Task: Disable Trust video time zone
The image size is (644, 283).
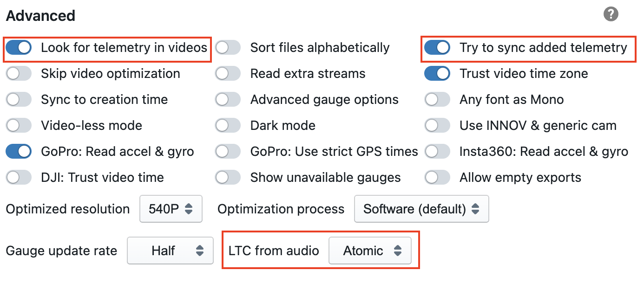Action: tap(437, 73)
